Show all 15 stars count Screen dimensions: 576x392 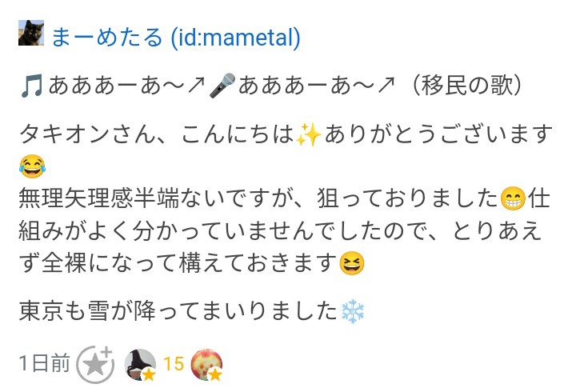(x=174, y=364)
